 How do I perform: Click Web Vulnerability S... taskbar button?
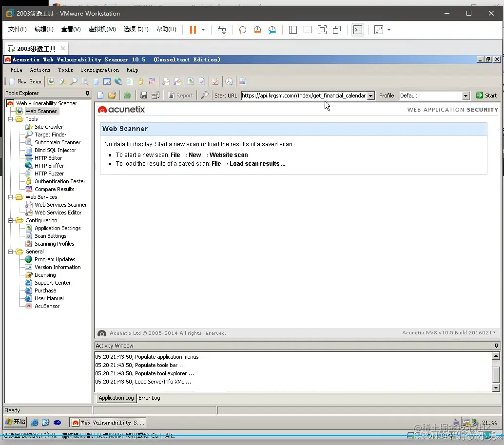pos(108,423)
